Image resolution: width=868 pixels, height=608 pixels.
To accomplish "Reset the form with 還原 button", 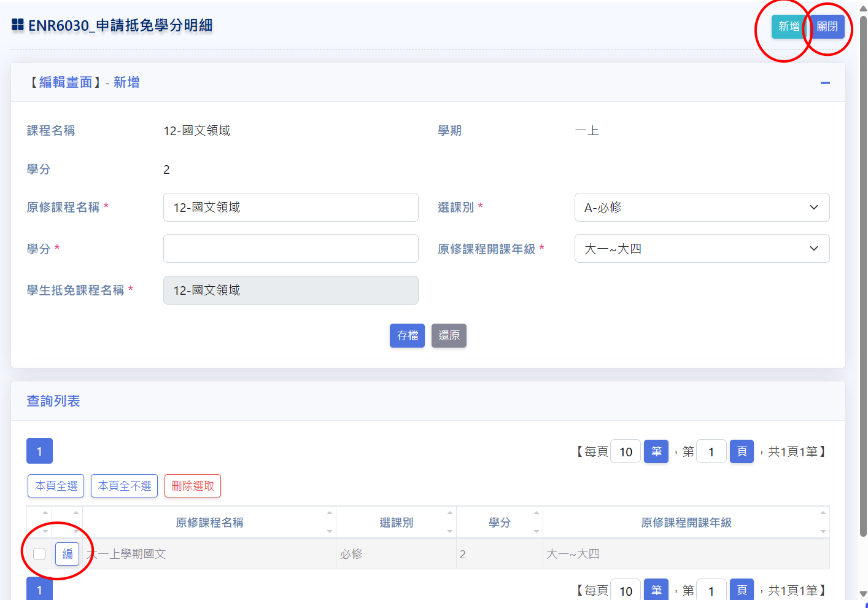I will point(449,336).
